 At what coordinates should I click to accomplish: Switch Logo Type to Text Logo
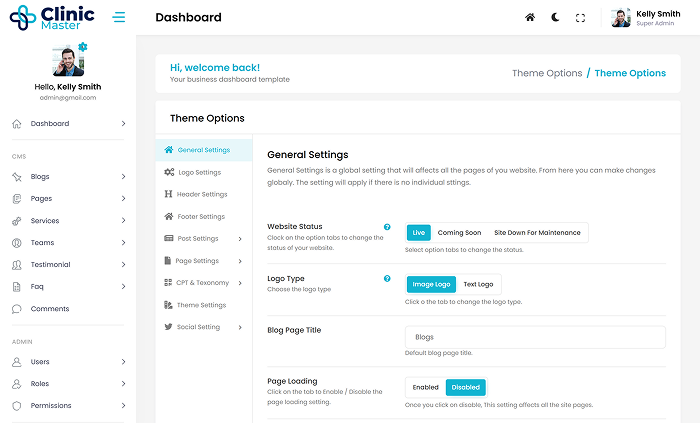coord(478,284)
